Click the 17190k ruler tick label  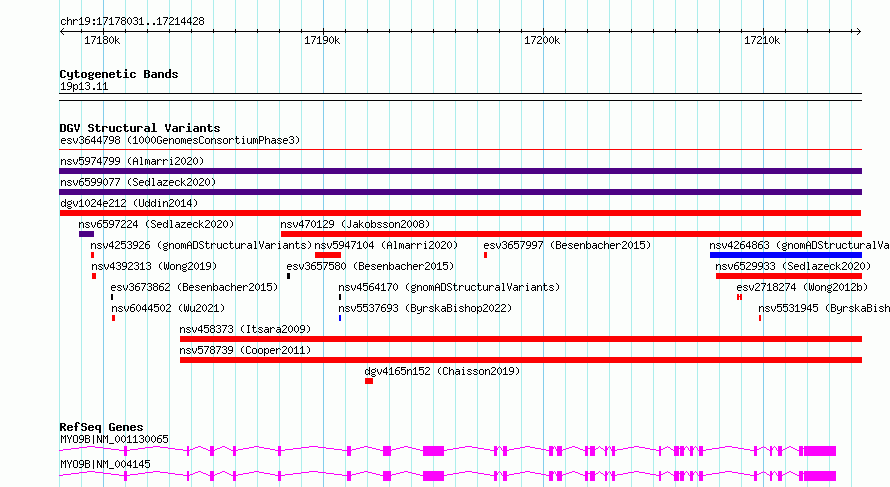[322, 40]
